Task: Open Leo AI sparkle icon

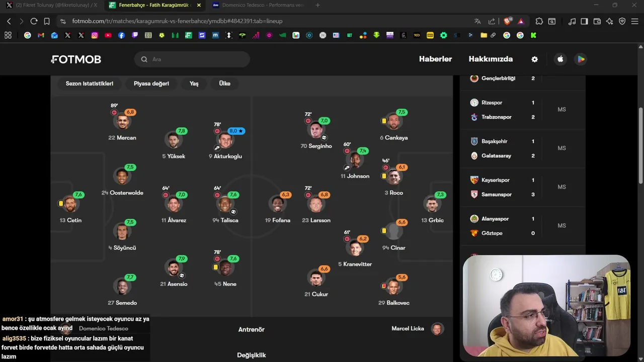Action: 610,21
